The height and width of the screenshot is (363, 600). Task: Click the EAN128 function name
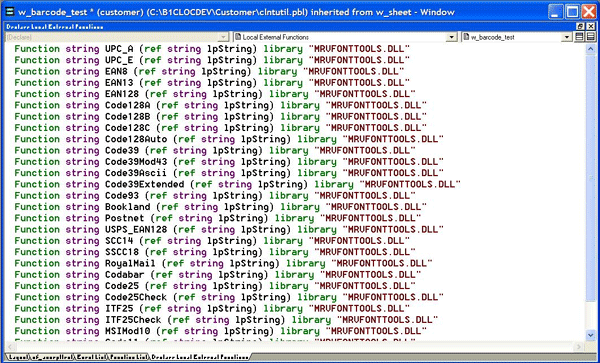pos(122,94)
